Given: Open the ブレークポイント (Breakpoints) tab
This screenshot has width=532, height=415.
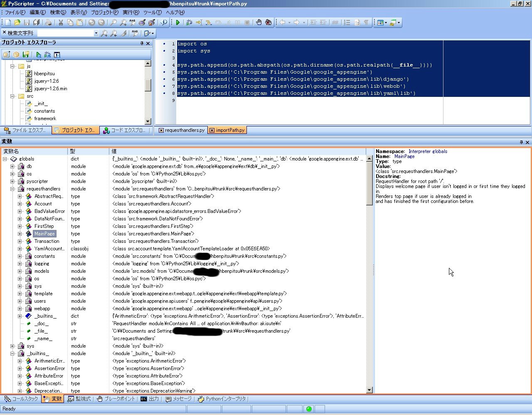Looking at the screenshot, I should (116, 399).
